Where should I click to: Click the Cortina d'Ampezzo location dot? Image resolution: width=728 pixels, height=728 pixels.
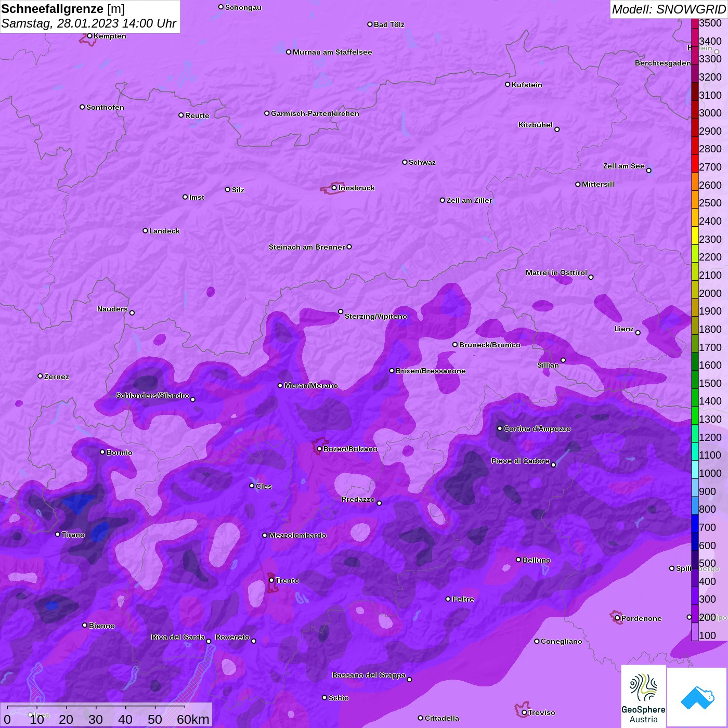click(500, 428)
